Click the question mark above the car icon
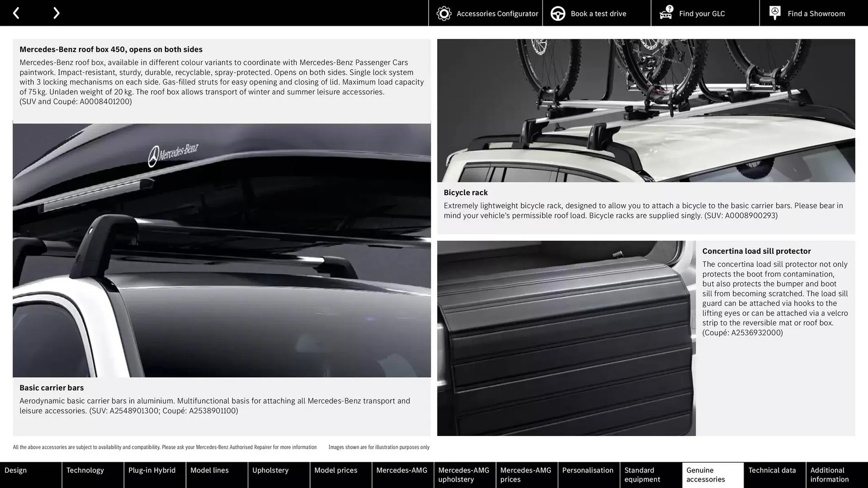 tap(669, 8)
